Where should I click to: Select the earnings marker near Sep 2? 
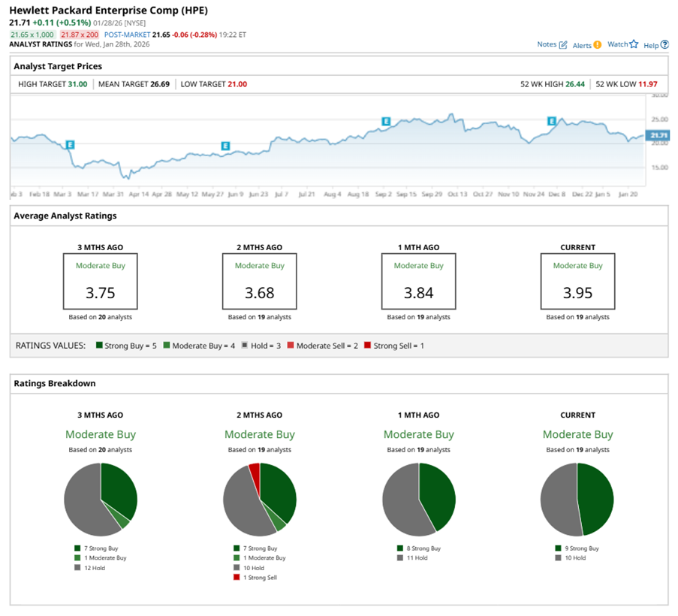click(386, 121)
